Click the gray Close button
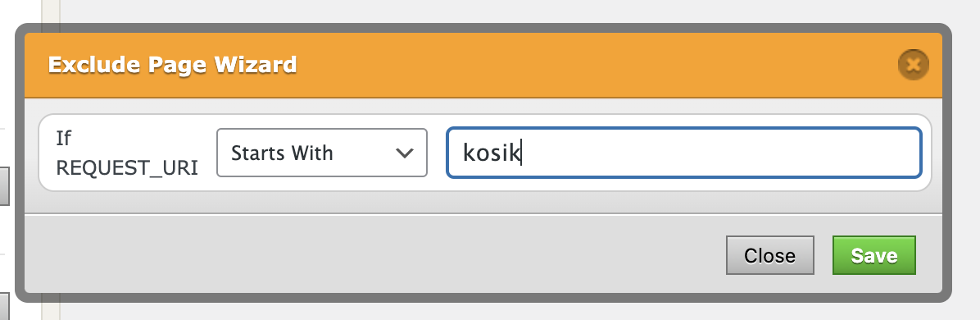The width and height of the screenshot is (980, 320). [770, 255]
